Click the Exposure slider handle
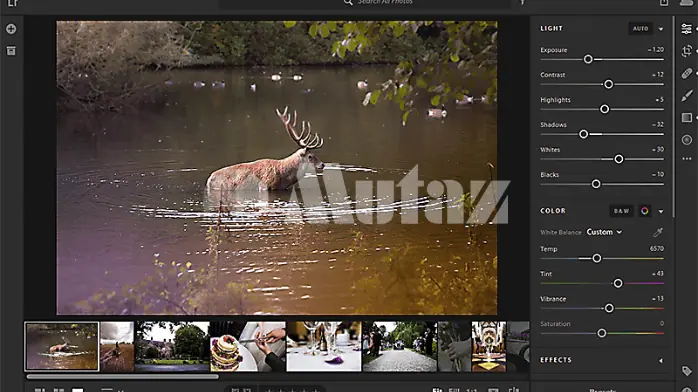The width and height of the screenshot is (698, 392). click(588, 59)
